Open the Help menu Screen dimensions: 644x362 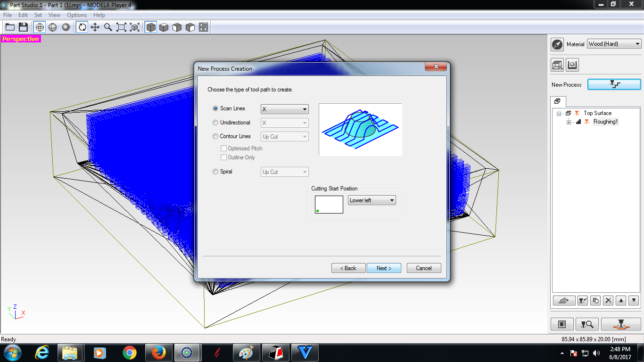click(99, 15)
